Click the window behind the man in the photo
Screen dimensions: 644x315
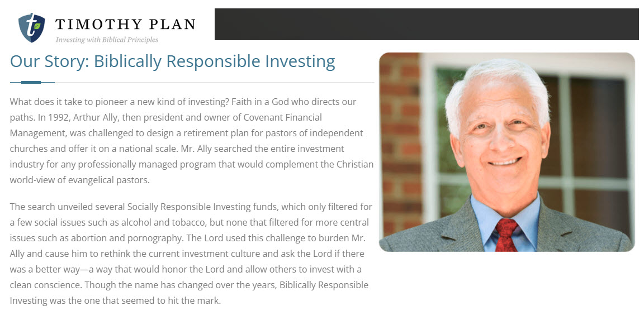tap(593, 140)
